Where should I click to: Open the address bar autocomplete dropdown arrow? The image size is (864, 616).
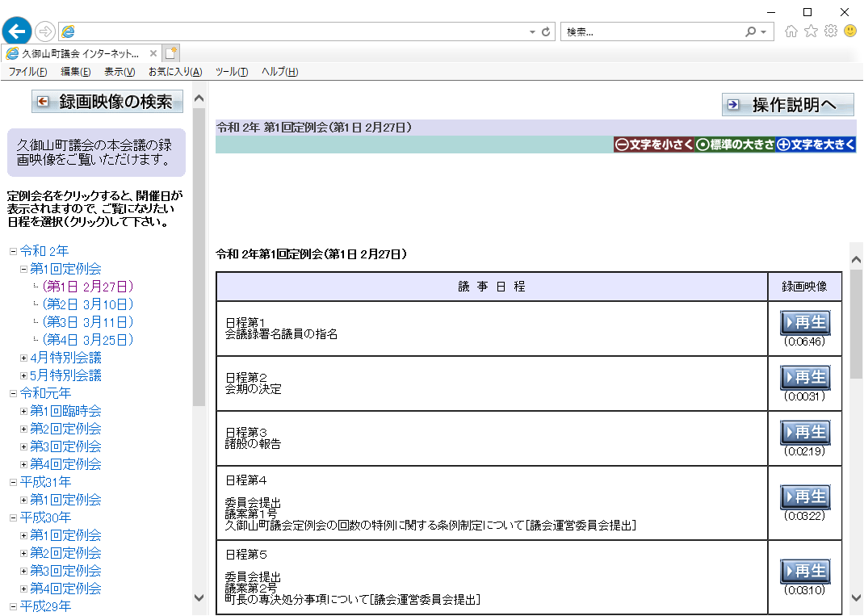point(532,32)
